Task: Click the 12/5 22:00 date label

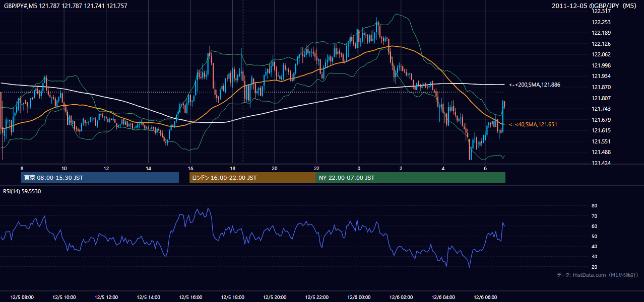Action: click(x=317, y=297)
